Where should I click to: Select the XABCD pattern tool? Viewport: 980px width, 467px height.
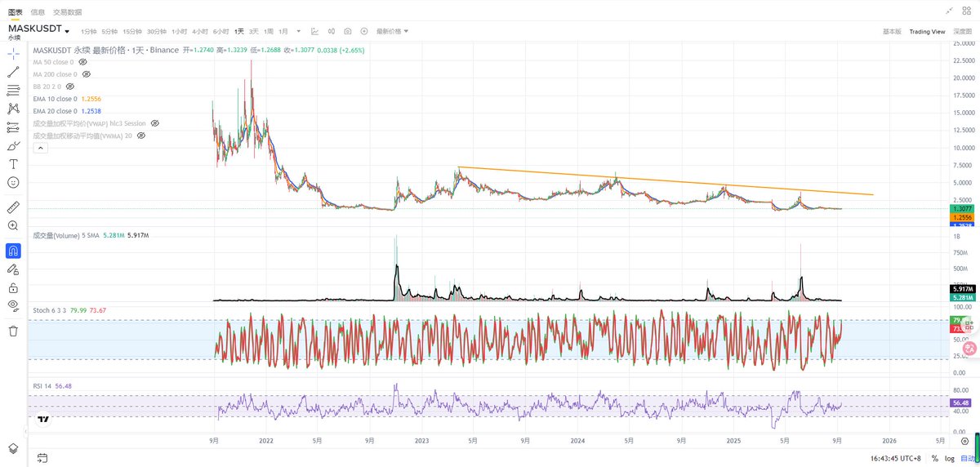coord(13,108)
